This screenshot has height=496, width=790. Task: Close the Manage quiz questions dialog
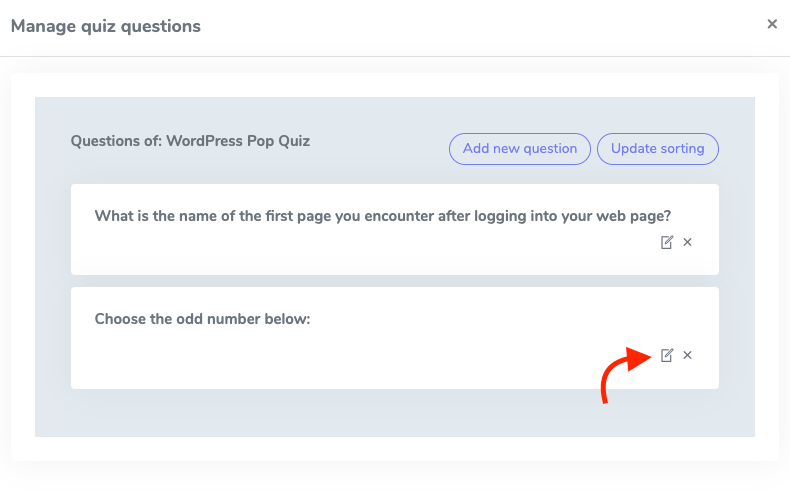[x=772, y=24]
